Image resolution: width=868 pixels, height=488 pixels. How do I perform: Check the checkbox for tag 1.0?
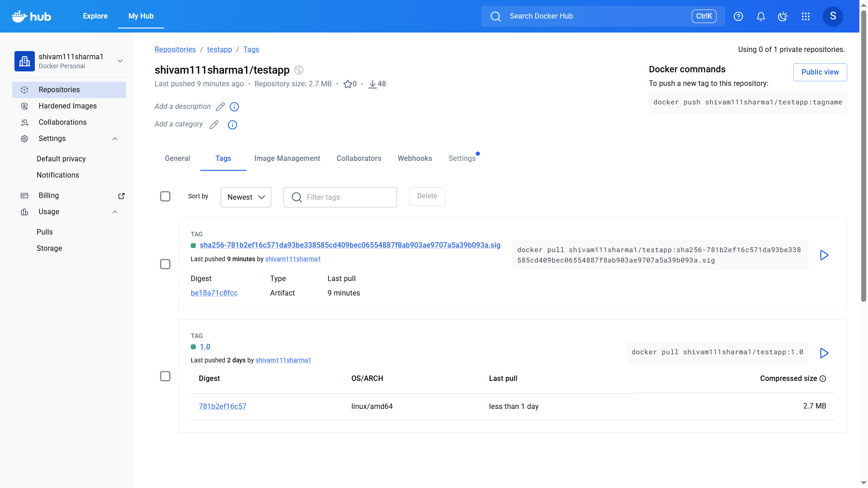coord(165,376)
